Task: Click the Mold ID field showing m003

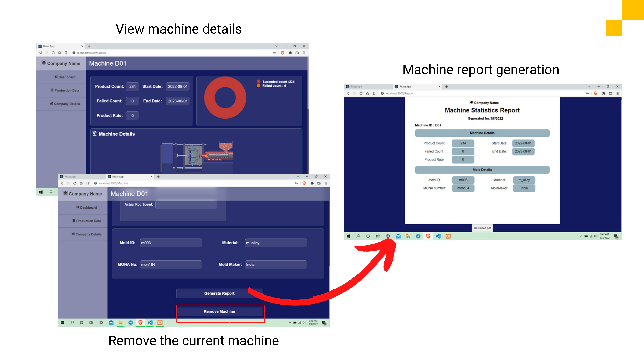Action: [x=171, y=243]
